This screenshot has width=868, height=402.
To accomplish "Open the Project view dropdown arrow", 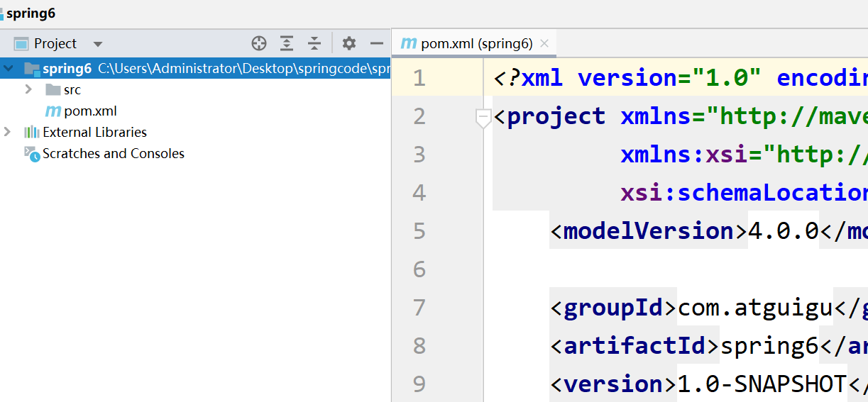I will 98,44.
